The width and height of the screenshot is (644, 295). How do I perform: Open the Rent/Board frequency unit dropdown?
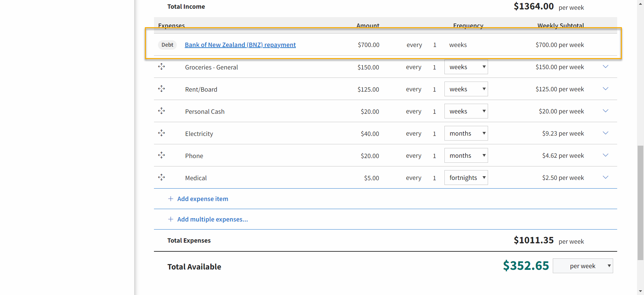coord(466,89)
